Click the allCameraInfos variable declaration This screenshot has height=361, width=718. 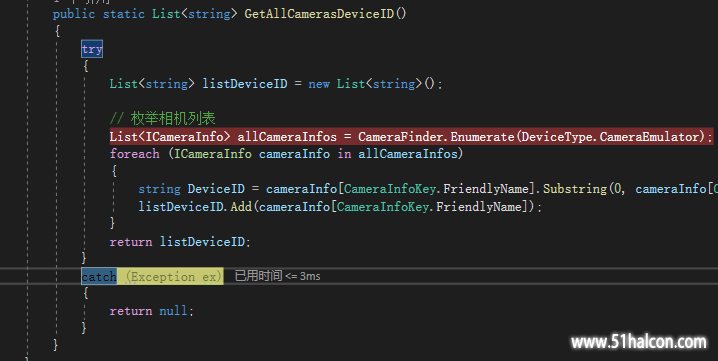pos(287,137)
